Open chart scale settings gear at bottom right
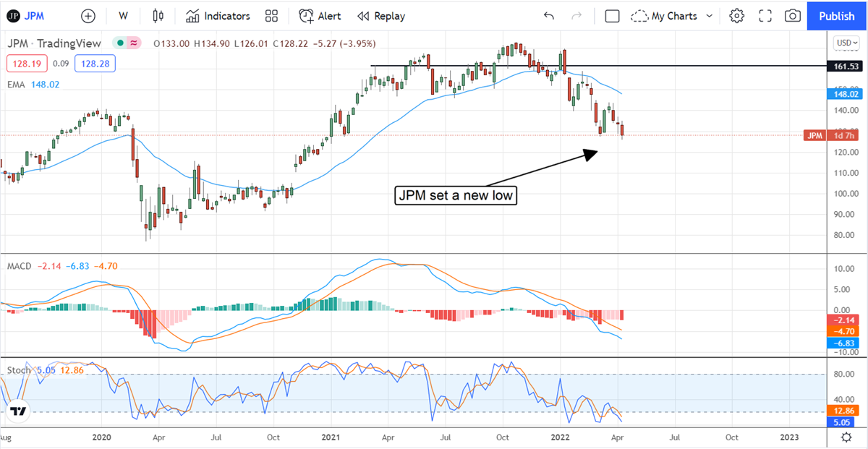Screen dimensions: 868x449 click(846, 437)
